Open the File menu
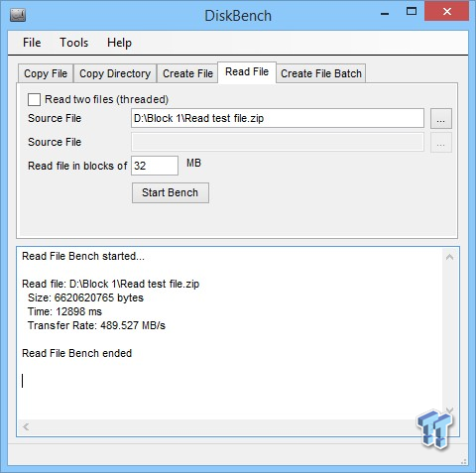The height and width of the screenshot is (473, 476). tap(32, 43)
